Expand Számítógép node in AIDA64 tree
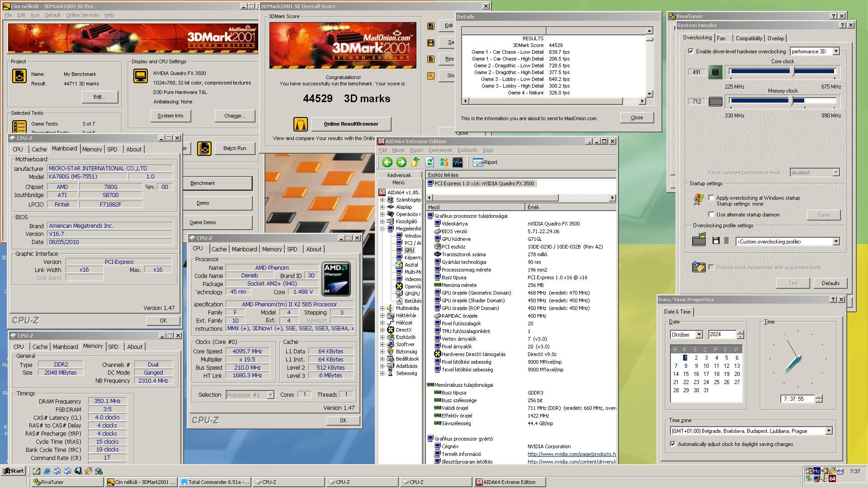The height and width of the screenshot is (488, 868). [x=382, y=200]
